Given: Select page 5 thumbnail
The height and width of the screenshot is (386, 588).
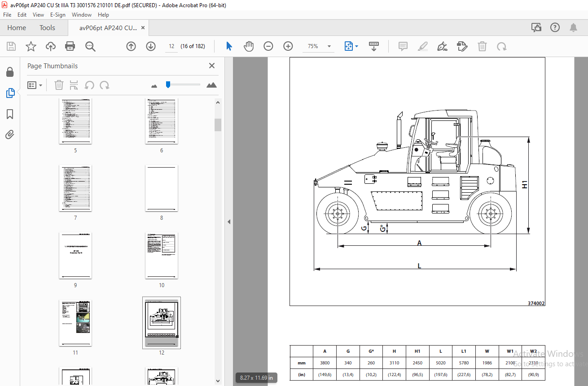Looking at the screenshot, I should pos(75,121).
